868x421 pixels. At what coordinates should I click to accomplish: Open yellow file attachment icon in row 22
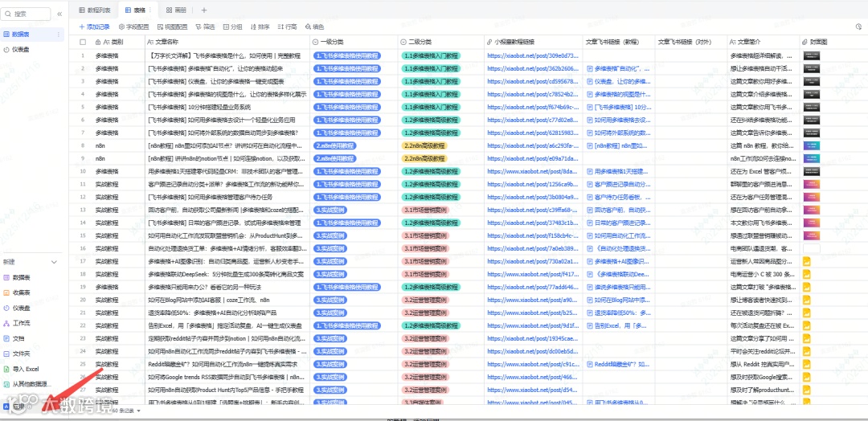[807, 325]
